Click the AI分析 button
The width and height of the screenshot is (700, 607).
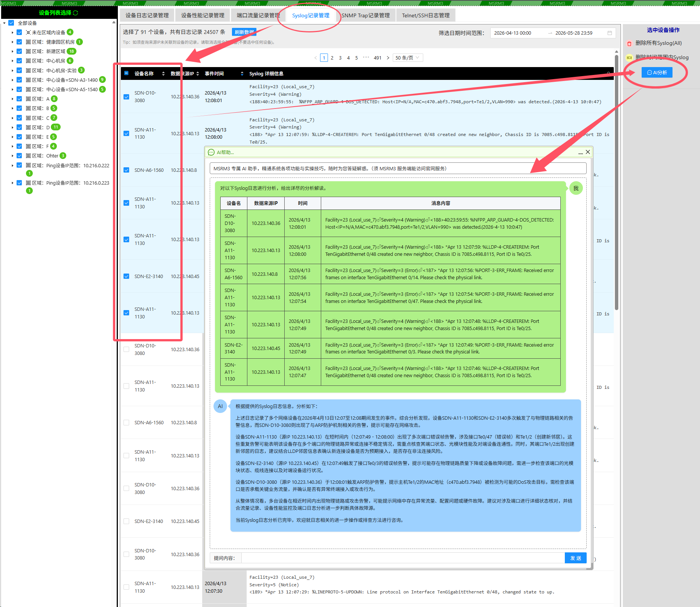pyautogui.click(x=657, y=72)
